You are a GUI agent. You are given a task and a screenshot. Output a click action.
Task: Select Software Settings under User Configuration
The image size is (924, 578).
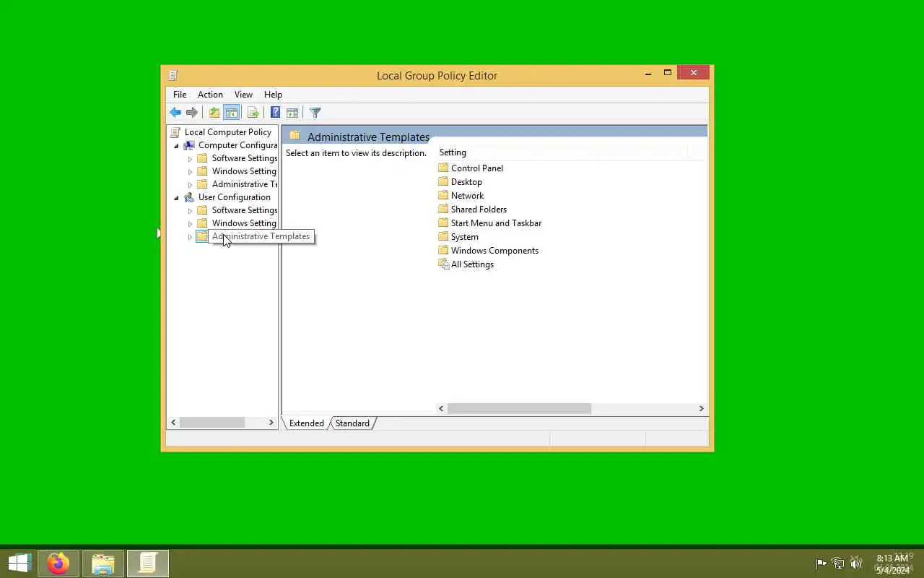(x=245, y=210)
